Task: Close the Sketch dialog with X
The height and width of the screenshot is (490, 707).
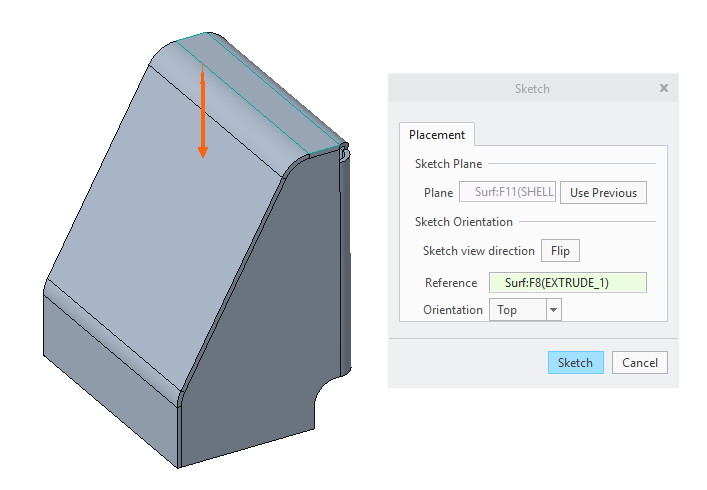Action: 664,88
